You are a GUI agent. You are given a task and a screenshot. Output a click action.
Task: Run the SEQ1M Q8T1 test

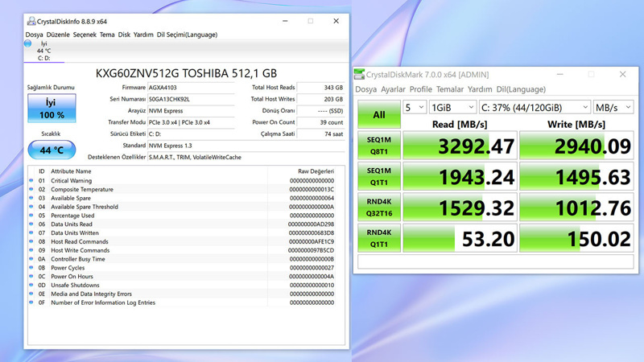(x=378, y=146)
